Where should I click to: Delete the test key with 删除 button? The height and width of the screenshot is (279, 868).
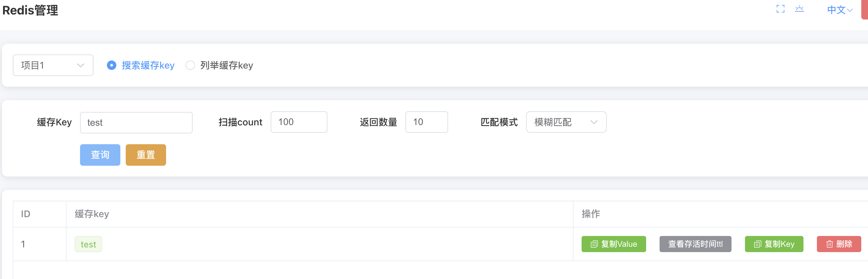pyautogui.click(x=839, y=244)
